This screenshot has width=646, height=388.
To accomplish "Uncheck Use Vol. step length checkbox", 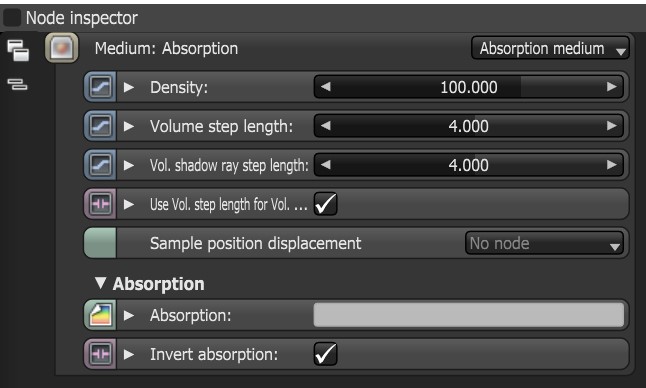I will (x=325, y=204).
